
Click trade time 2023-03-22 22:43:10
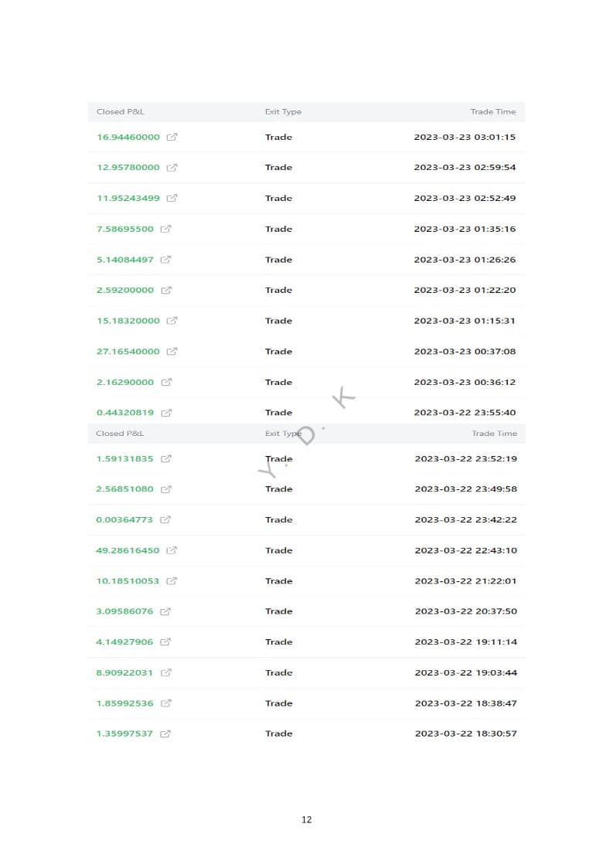pyautogui.click(x=465, y=550)
